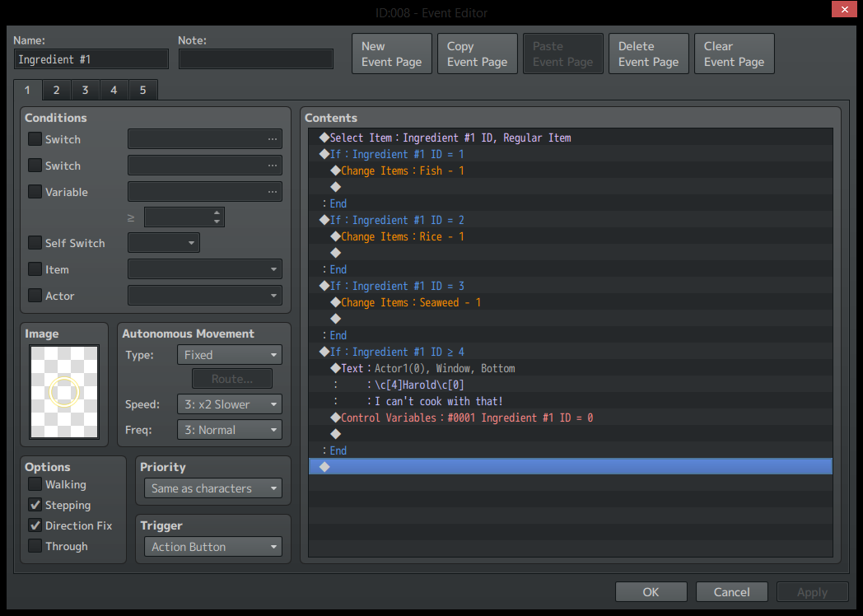This screenshot has width=863, height=616.
Task: Open the Priority dropdown
Action: pyautogui.click(x=213, y=488)
